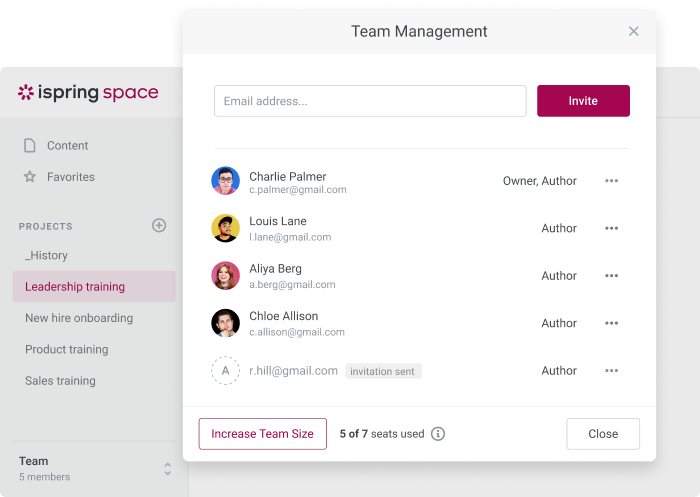Click the Increase Team Size button
The image size is (700, 497).
click(x=262, y=434)
